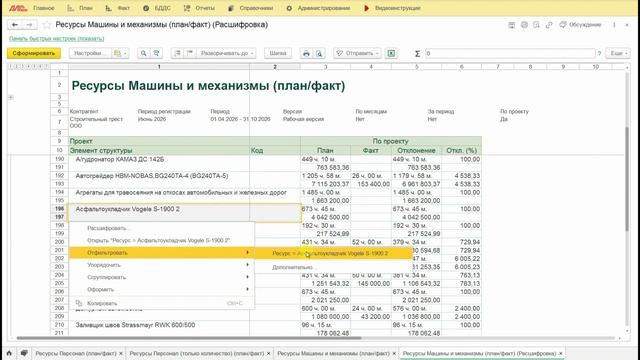Open the Еще dropdown menu
The width and height of the screenshot is (640, 360).
(618, 53)
